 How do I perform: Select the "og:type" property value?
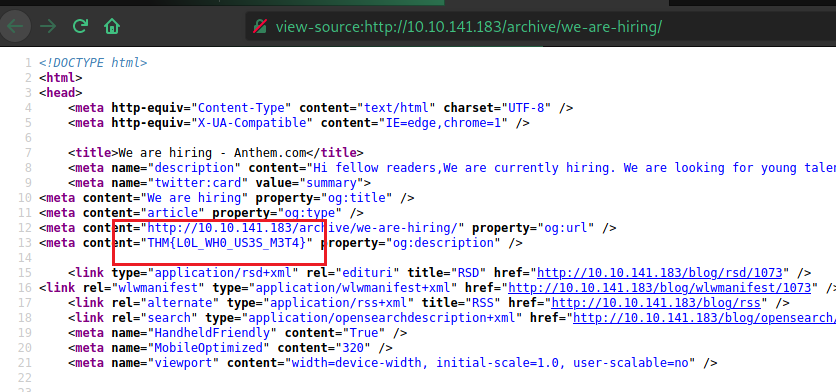(310, 213)
